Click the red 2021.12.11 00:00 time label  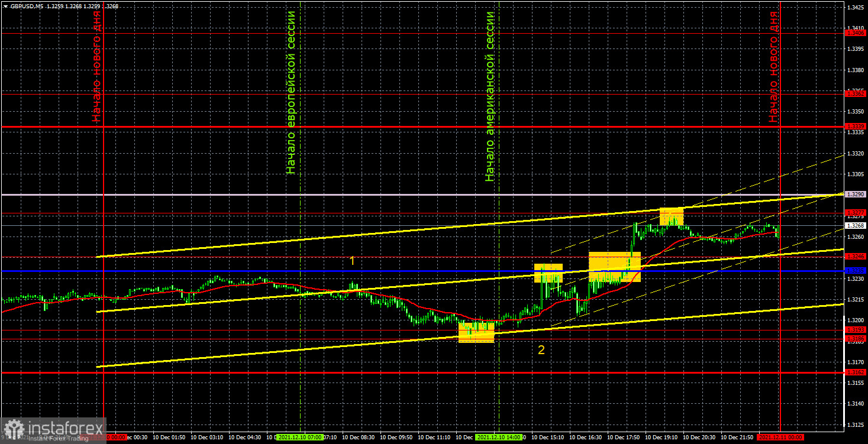[781, 437]
